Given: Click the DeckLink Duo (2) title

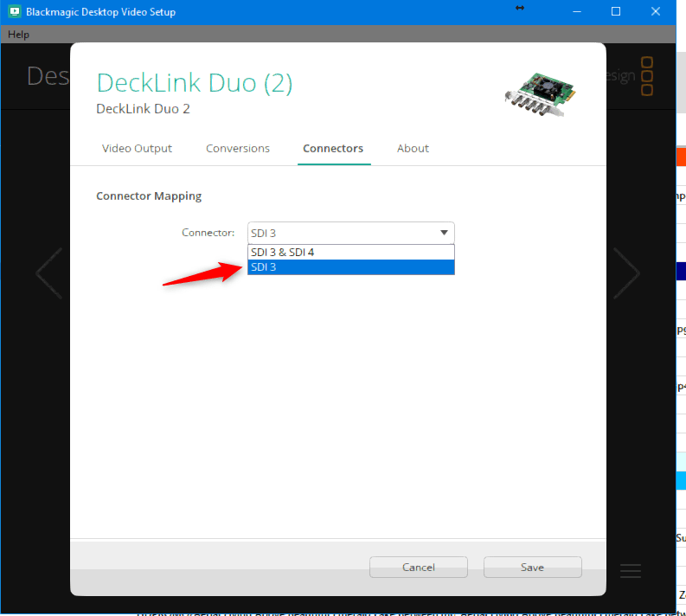Looking at the screenshot, I should point(195,83).
